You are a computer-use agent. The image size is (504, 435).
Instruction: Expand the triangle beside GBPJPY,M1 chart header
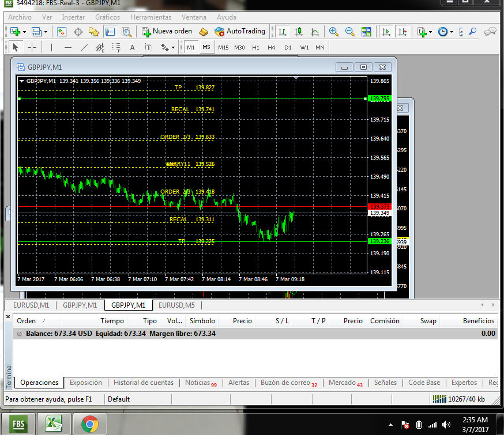pyautogui.click(x=21, y=81)
